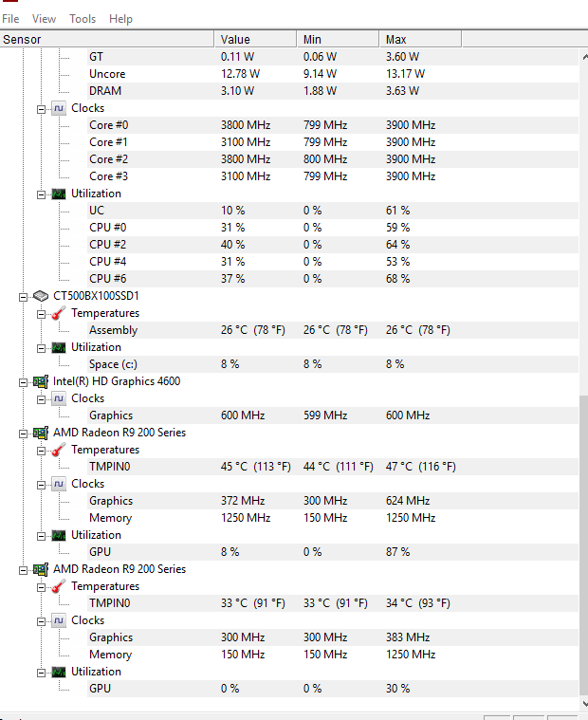Open the File menu
Image resolution: width=588 pixels, height=720 pixels.
[10, 19]
